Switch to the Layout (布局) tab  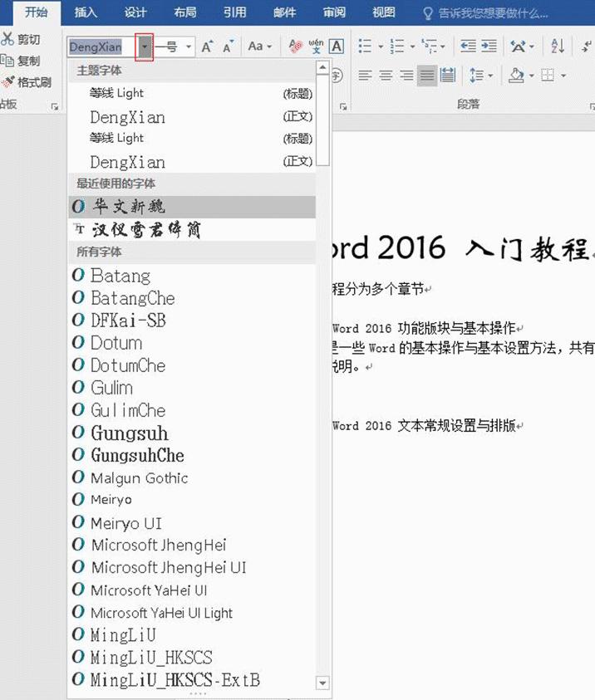pyautogui.click(x=185, y=12)
